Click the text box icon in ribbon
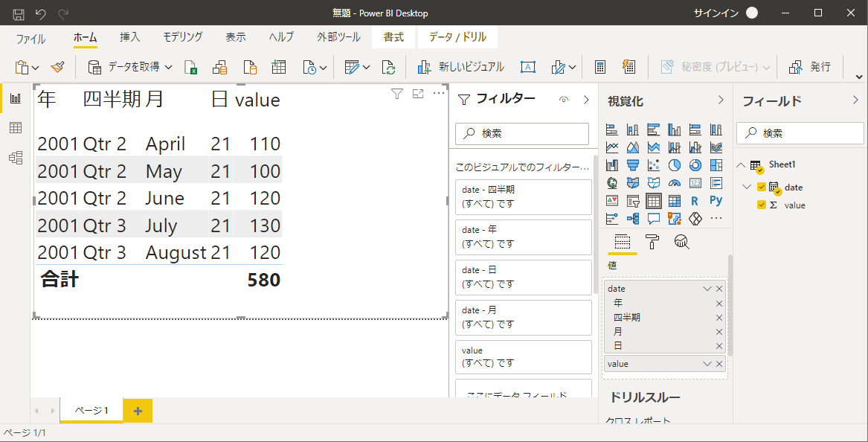 tap(528, 67)
